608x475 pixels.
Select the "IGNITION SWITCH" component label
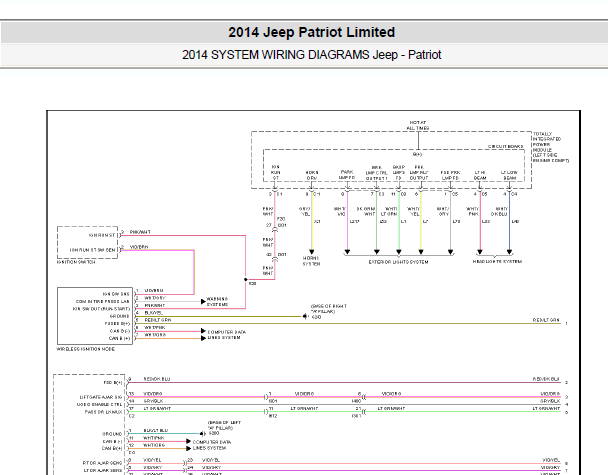click(76, 262)
